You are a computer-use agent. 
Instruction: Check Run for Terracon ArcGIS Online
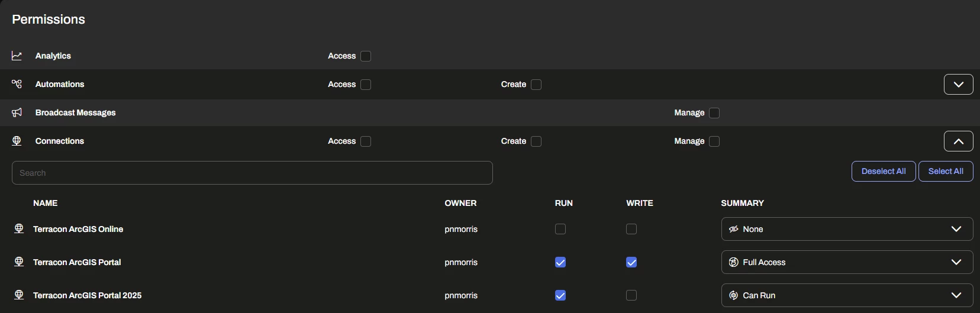coord(560,229)
